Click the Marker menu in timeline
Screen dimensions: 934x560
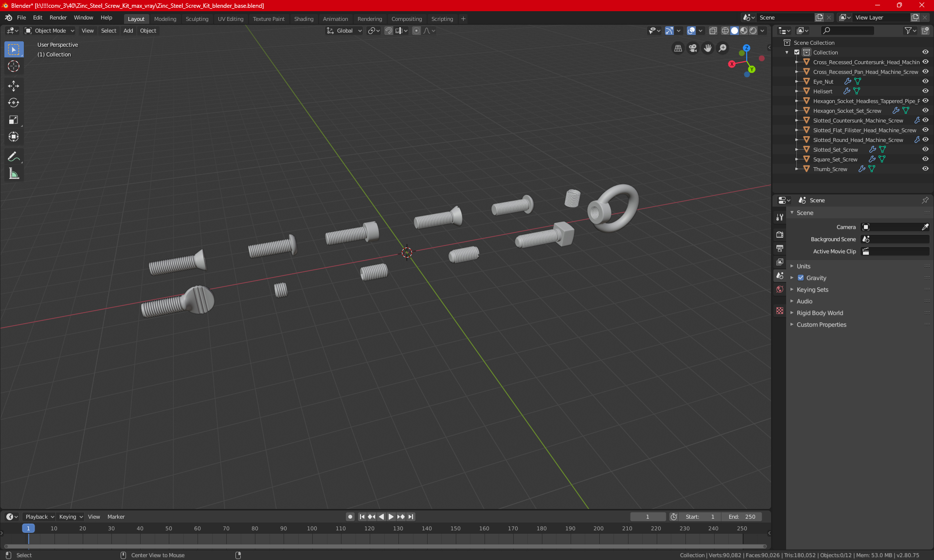coord(116,517)
